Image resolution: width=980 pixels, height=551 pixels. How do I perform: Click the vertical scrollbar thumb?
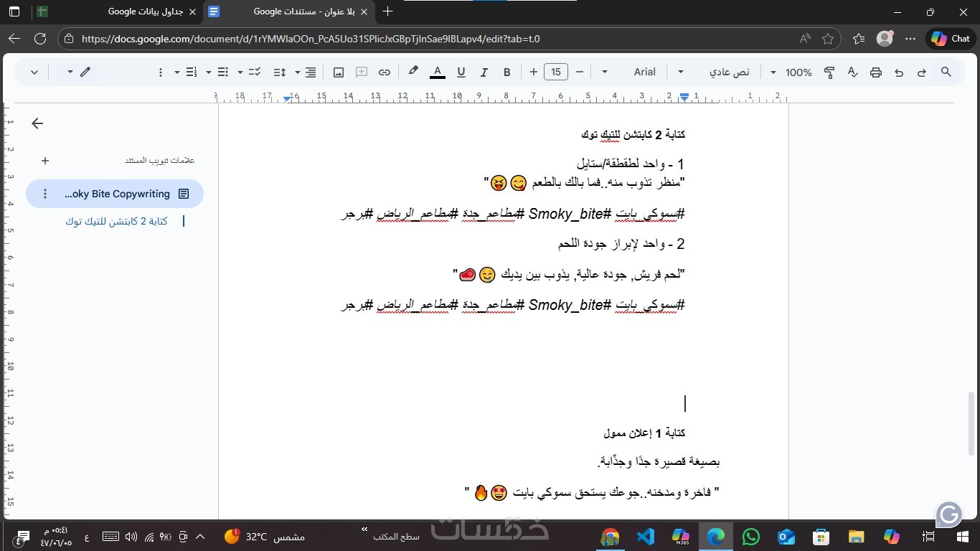click(971, 423)
